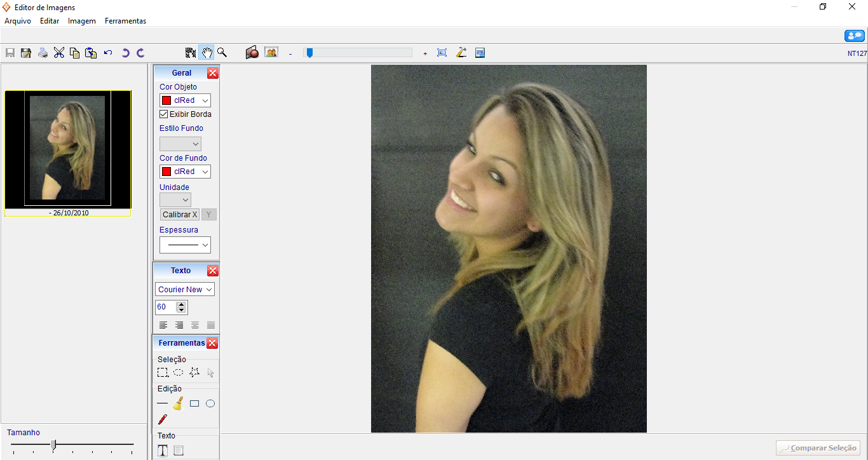Click the printer icon in toolbar
868x460 pixels.
[43, 53]
